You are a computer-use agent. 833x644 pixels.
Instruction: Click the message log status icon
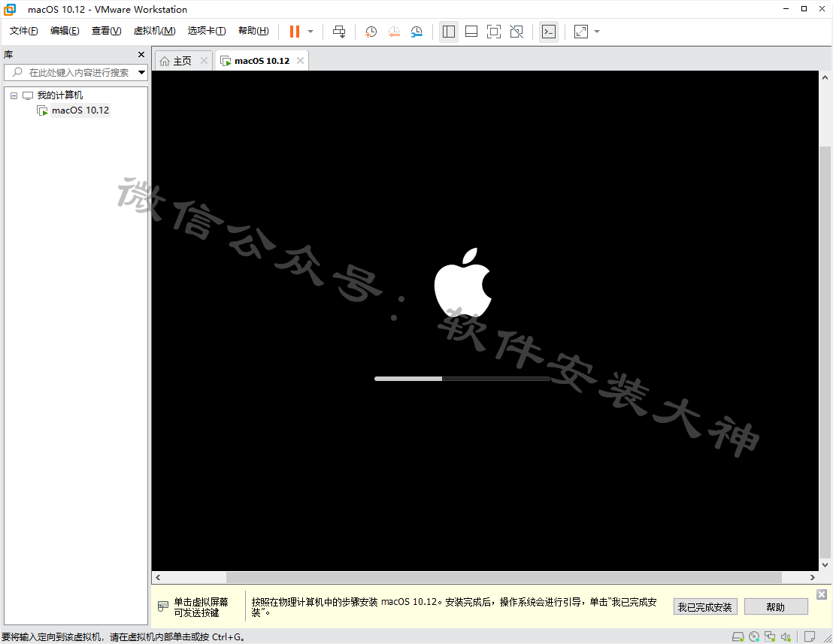pyautogui.click(x=810, y=636)
